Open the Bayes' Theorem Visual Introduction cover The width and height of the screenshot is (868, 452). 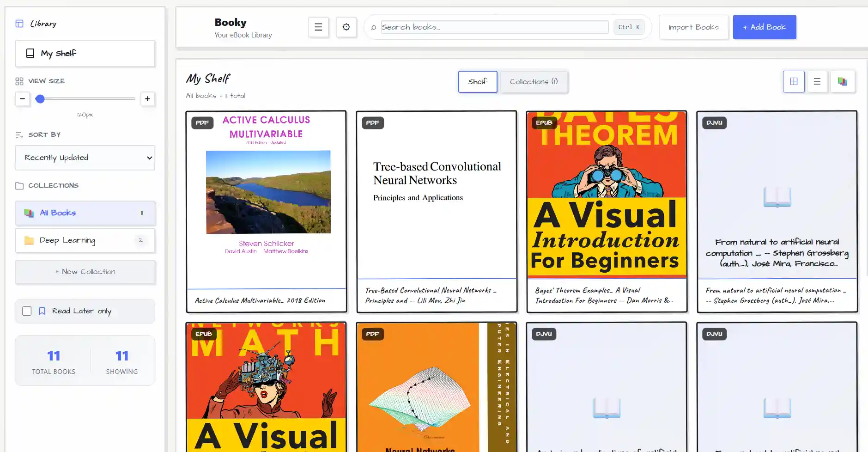point(607,195)
